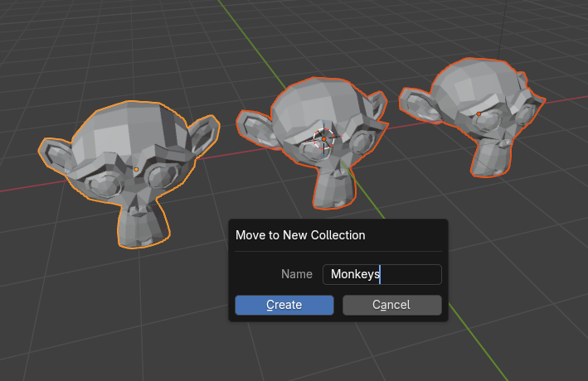
Task: Select the left monkey head with yellow outline
Action: coord(129,173)
